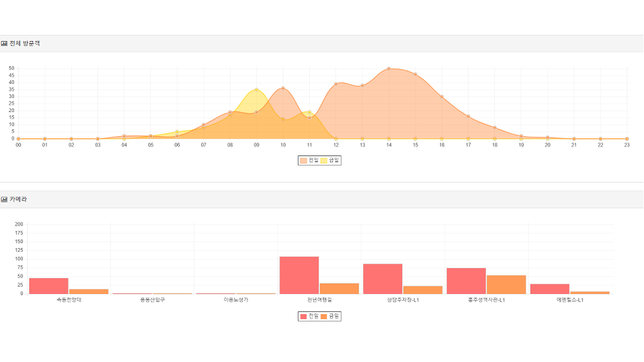Toggle 전일 series in camera chart legend
This screenshot has width=644, height=362.
309,316
